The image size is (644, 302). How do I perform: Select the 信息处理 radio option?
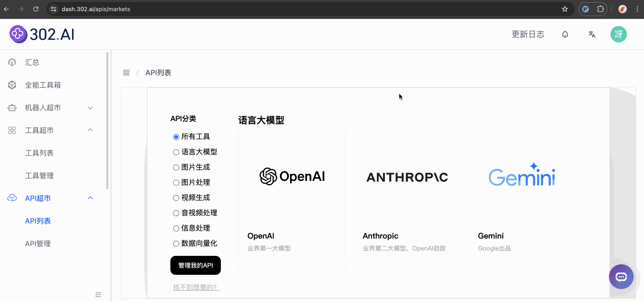pyautogui.click(x=176, y=228)
